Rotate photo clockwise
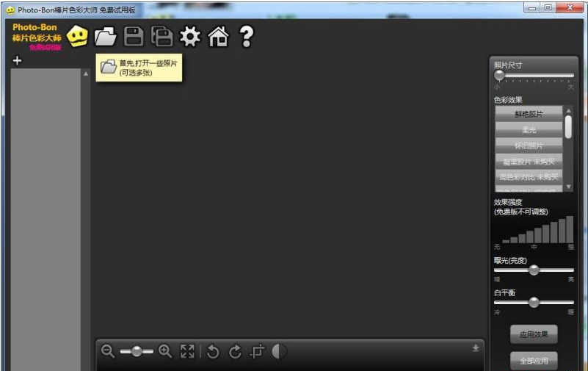Viewport: 588px width, 371px height. (x=235, y=351)
